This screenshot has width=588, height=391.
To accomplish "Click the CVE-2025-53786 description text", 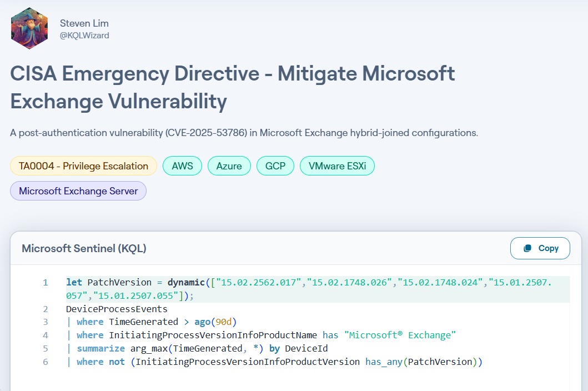I will pos(244,133).
